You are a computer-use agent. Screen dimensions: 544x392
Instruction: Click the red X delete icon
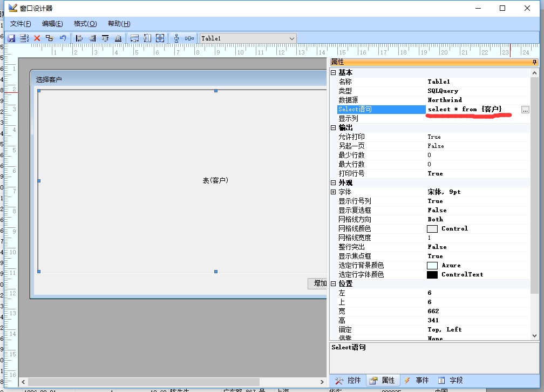pos(37,38)
